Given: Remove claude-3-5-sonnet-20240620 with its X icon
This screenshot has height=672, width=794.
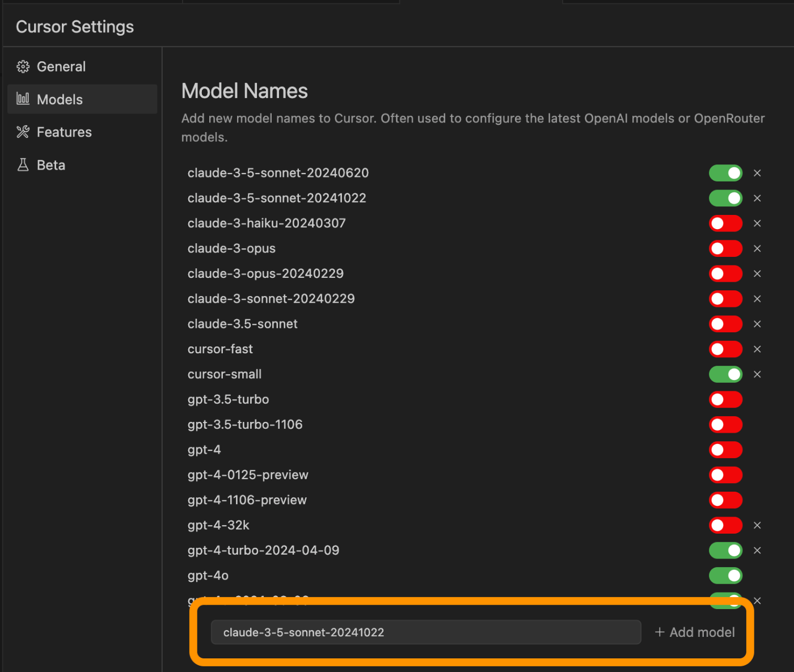Looking at the screenshot, I should pos(757,173).
